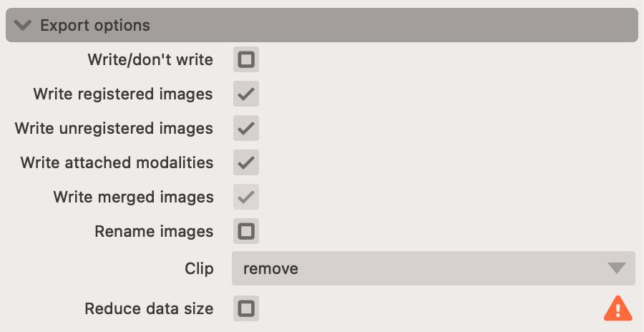This screenshot has width=644, height=332.
Task: Click the Reduce data size label
Action: 149,309
